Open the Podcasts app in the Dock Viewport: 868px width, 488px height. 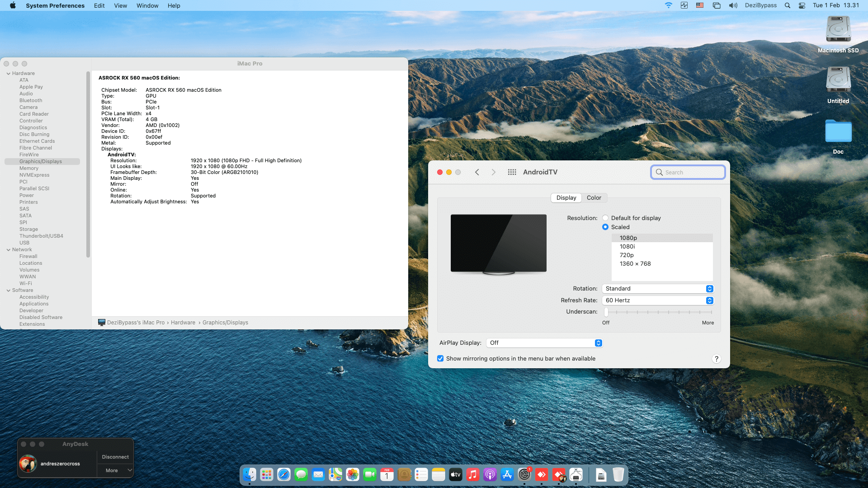click(490, 474)
